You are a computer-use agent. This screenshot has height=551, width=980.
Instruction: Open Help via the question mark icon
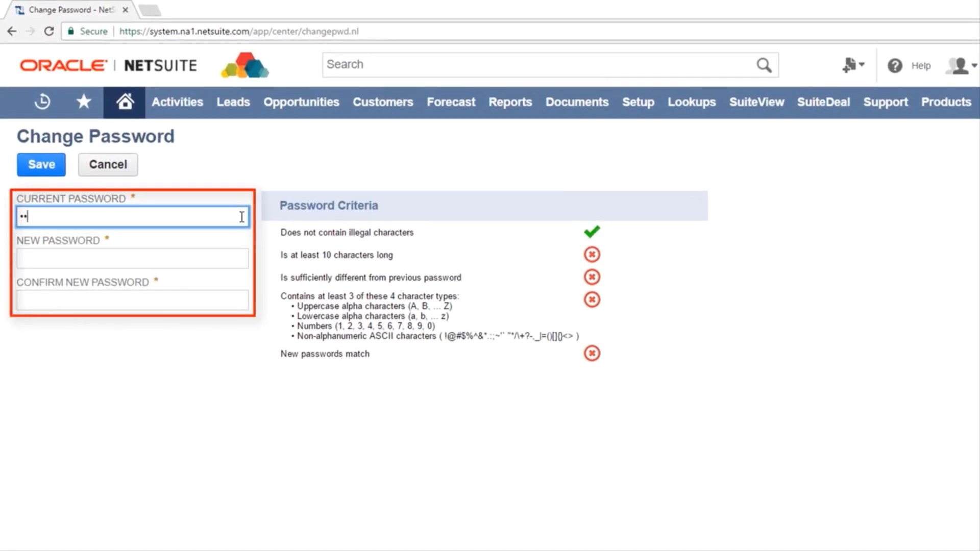[x=895, y=65]
